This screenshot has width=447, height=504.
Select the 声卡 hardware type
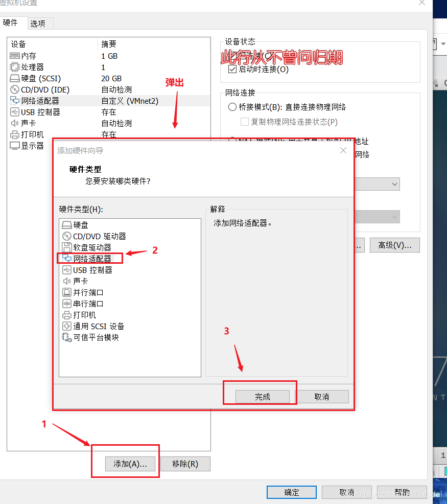(x=80, y=281)
